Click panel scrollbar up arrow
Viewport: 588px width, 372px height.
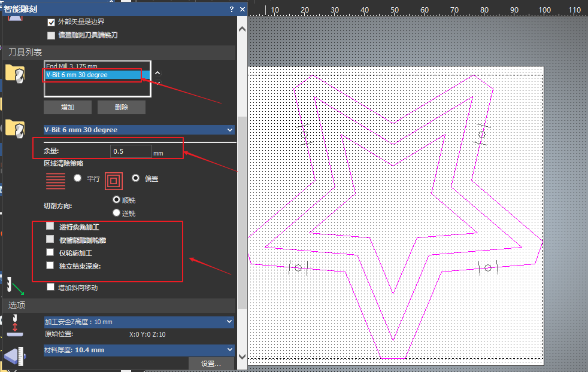243,29
